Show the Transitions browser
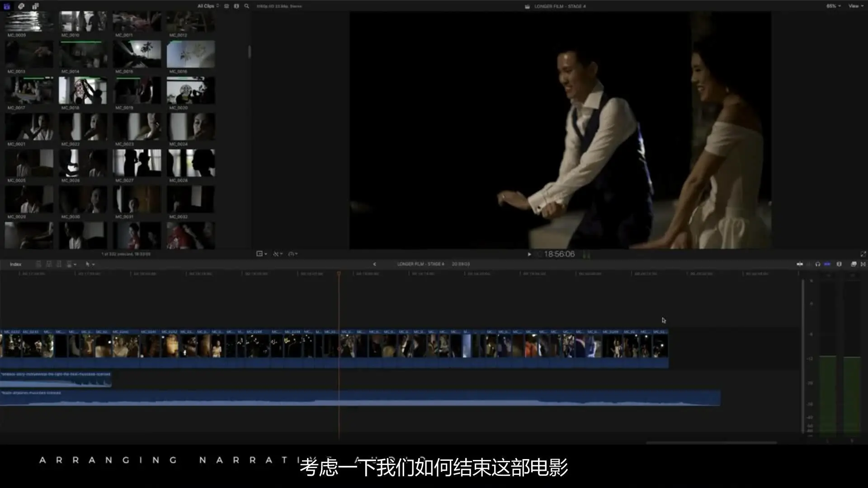868x488 pixels. pos(863,264)
